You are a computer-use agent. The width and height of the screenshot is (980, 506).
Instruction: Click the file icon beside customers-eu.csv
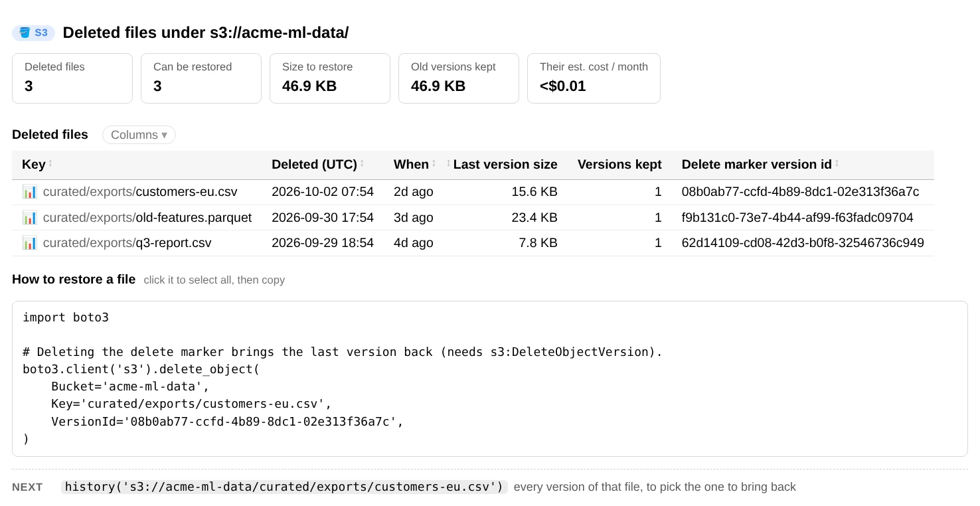(29, 192)
